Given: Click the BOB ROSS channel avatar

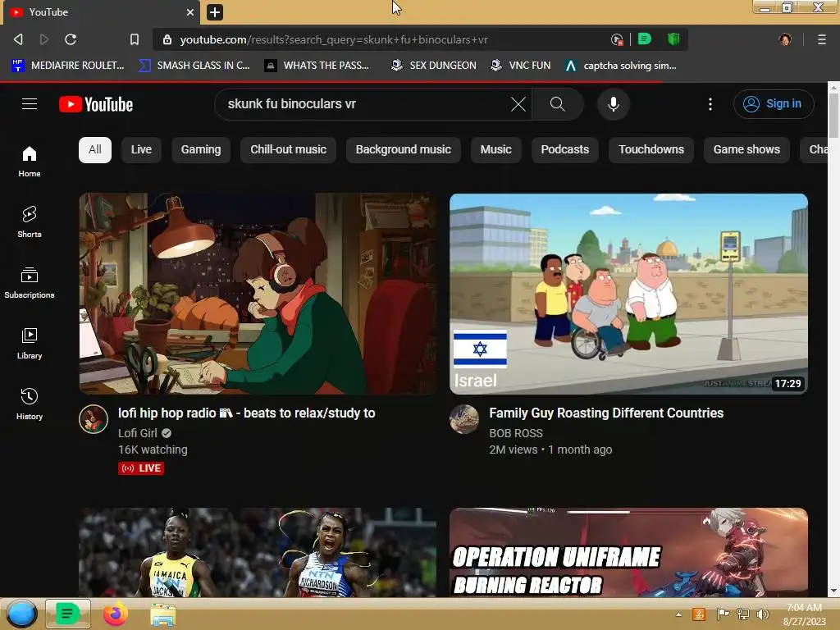Looking at the screenshot, I should (464, 419).
